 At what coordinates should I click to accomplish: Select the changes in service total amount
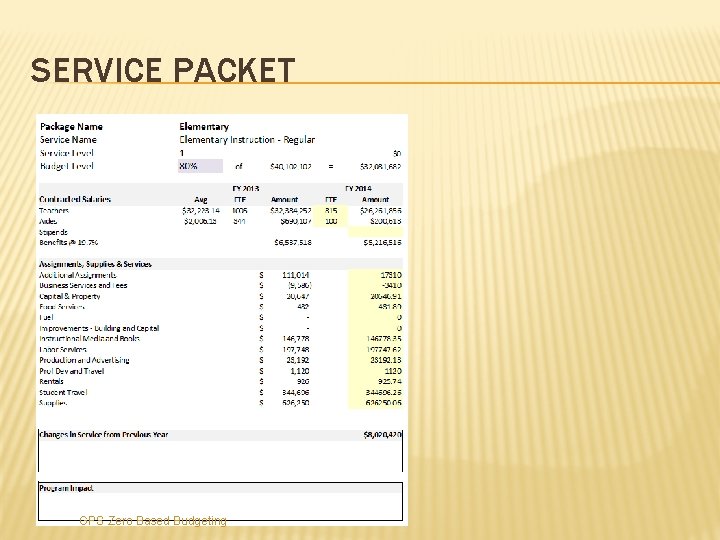pyautogui.click(x=382, y=434)
